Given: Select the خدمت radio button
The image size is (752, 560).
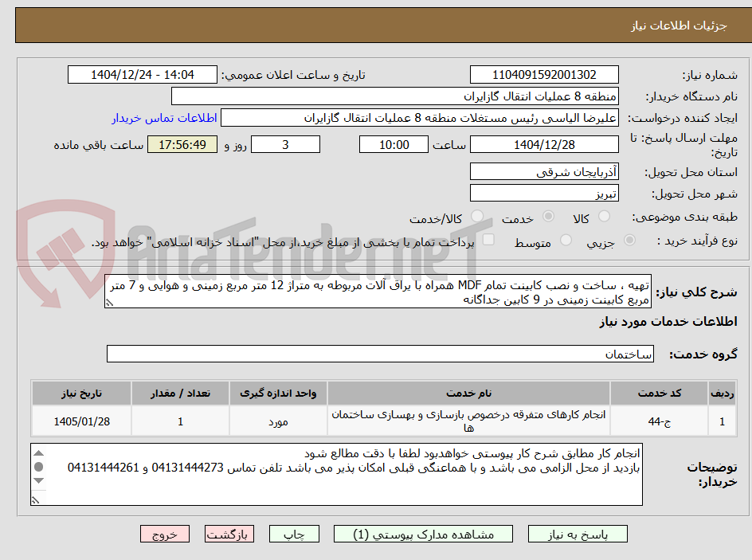Looking at the screenshot, I should pyautogui.click(x=548, y=217).
